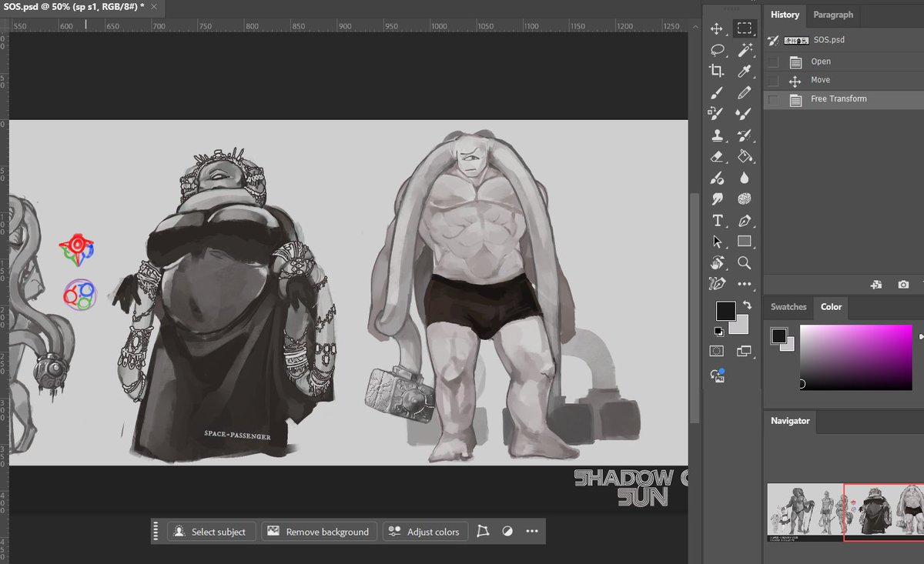Change screen mode from the toolbar
Viewport: 924px width, 564px height.
744,351
